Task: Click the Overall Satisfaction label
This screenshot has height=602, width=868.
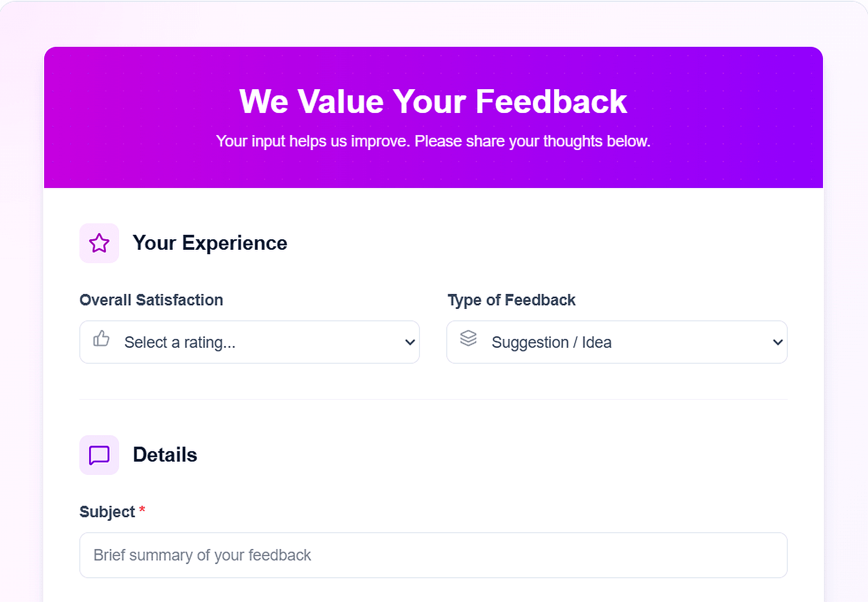Action: coord(151,300)
